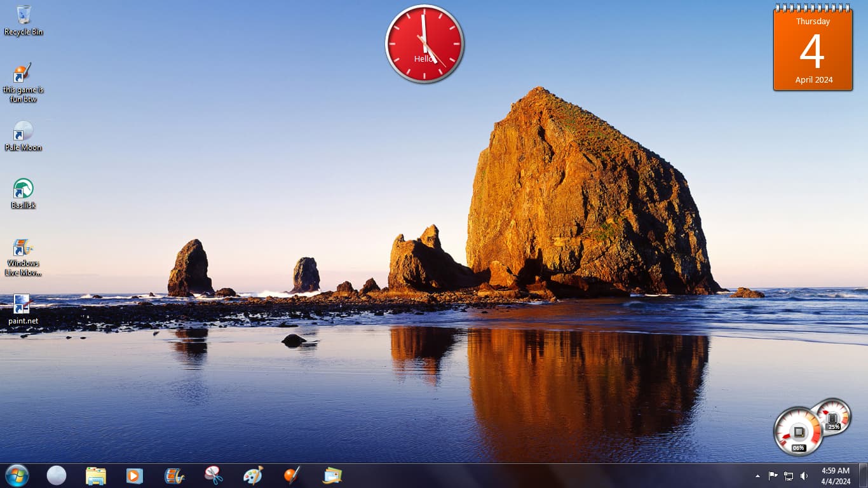Open the Action Center flag icon
The image size is (868, 488).
click(x=773, y=476)
